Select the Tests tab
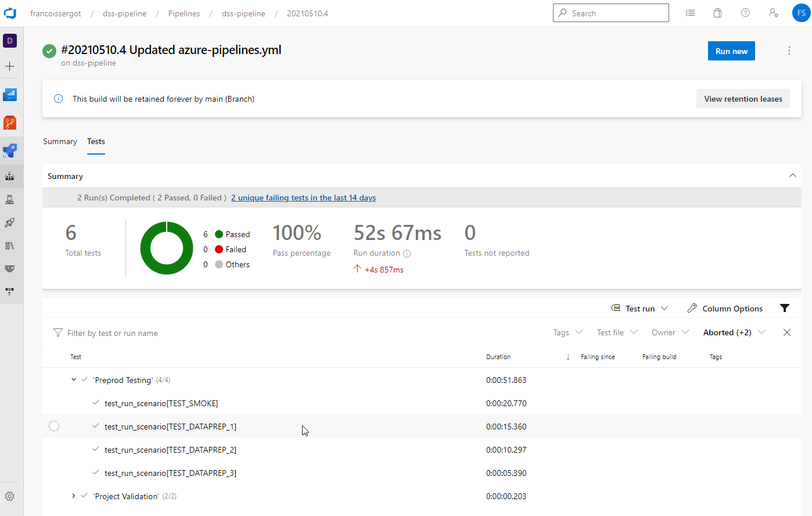 (96, 141)
